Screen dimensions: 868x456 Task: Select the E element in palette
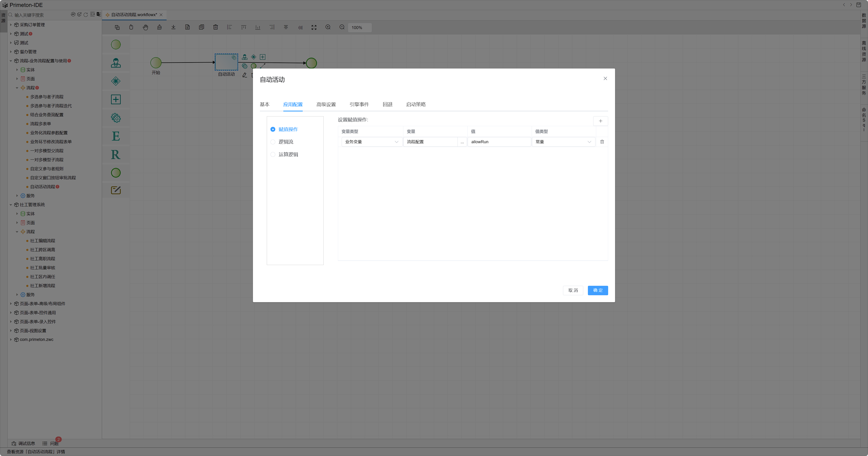coord(116,136)
